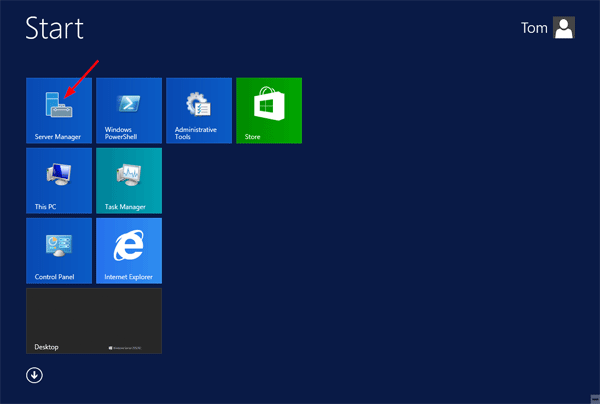Screen dimensions: 600x404
Task: Launch the Internet Explorer logo icon
Action: 128,245
